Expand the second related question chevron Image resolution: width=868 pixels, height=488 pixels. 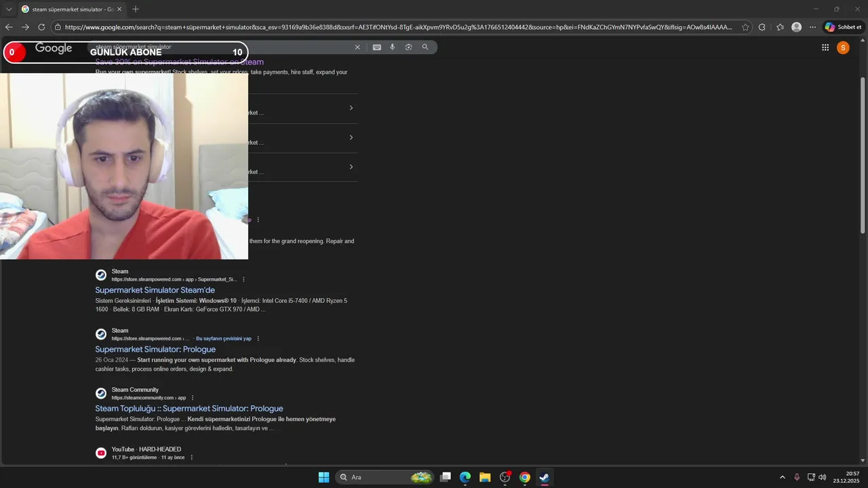(x=351, y=138)
